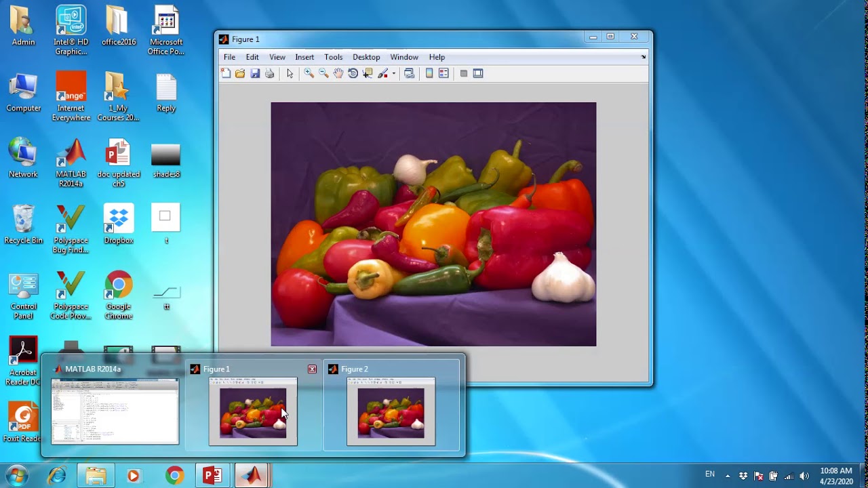Select the MATLAB R2014a window preview thumbnail
This screenshot has height=488, width=868.
tap(115, 411)
